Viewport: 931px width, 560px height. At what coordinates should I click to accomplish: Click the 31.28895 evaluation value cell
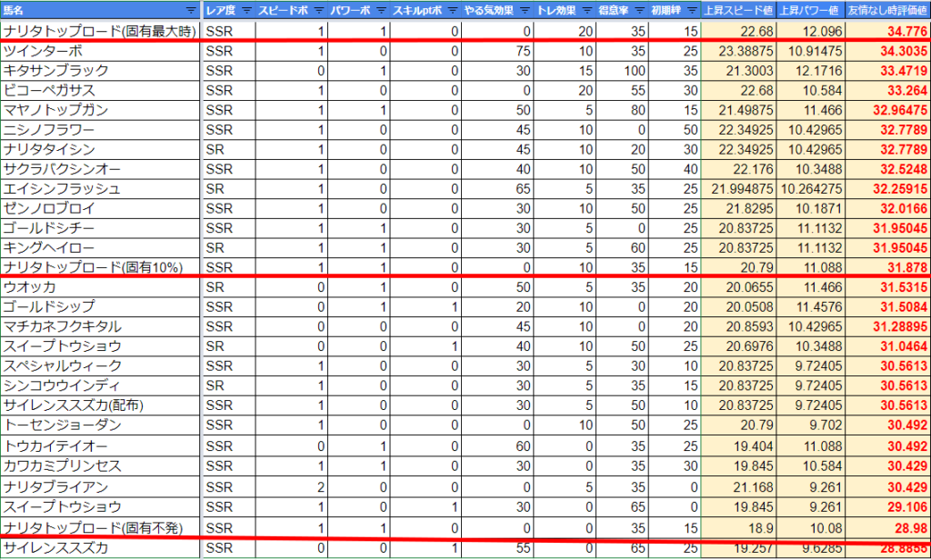coord(887,326)
